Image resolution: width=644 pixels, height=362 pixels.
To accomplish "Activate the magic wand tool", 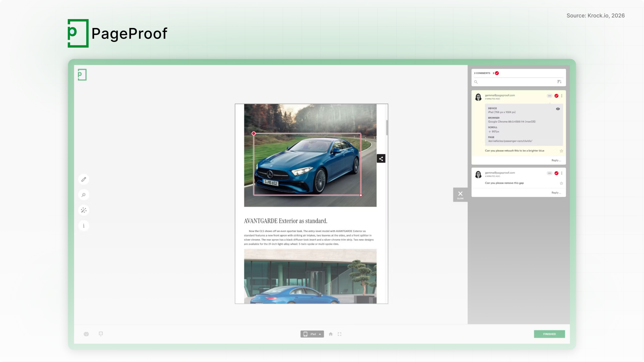I will (84, 210).
